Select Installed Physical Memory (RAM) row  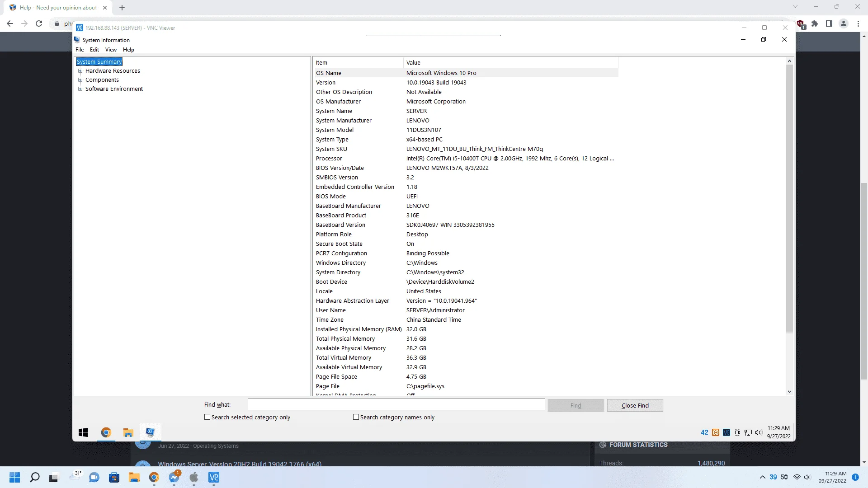(x=466, y=329)
